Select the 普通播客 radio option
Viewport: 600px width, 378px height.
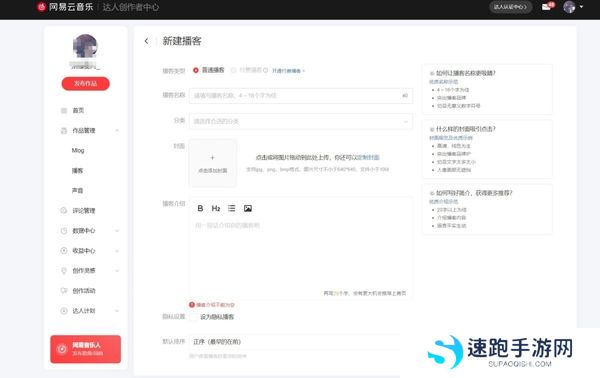[196, 70]
